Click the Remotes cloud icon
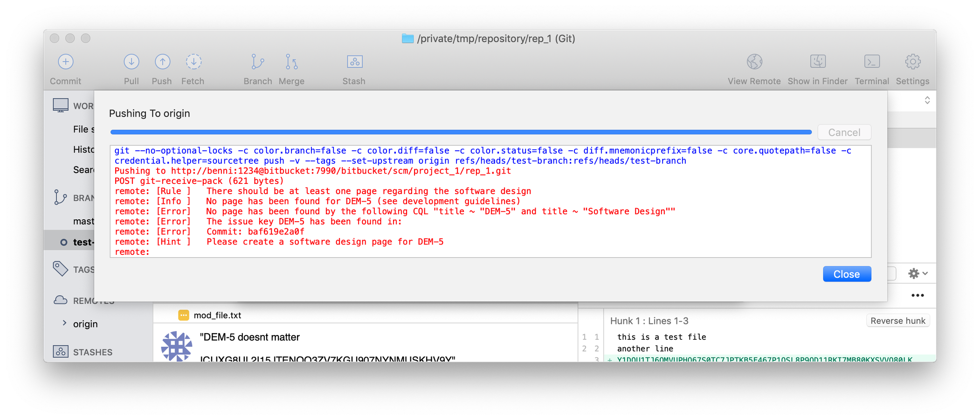Viewport: 980px width, 420px height. tap(60, 300)
